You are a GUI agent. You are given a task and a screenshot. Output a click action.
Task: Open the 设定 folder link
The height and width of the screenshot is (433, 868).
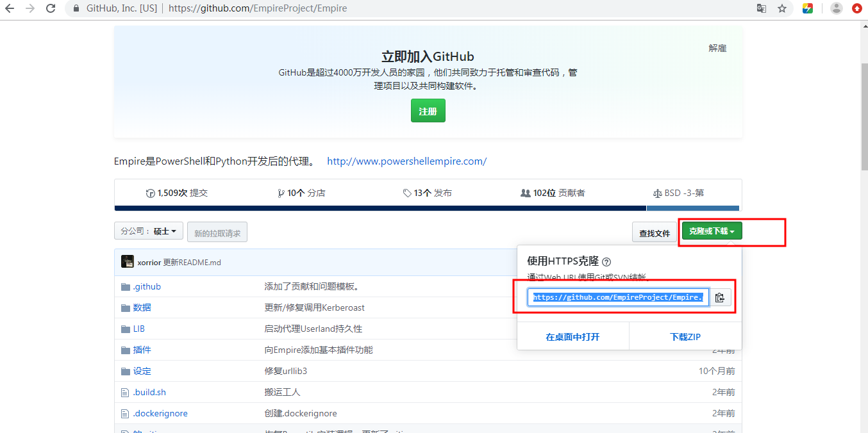pos(142,371)
